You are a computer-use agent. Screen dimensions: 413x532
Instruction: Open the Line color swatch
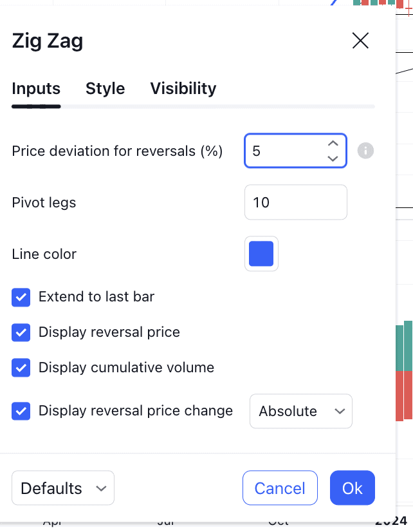(x=261, y=254)
